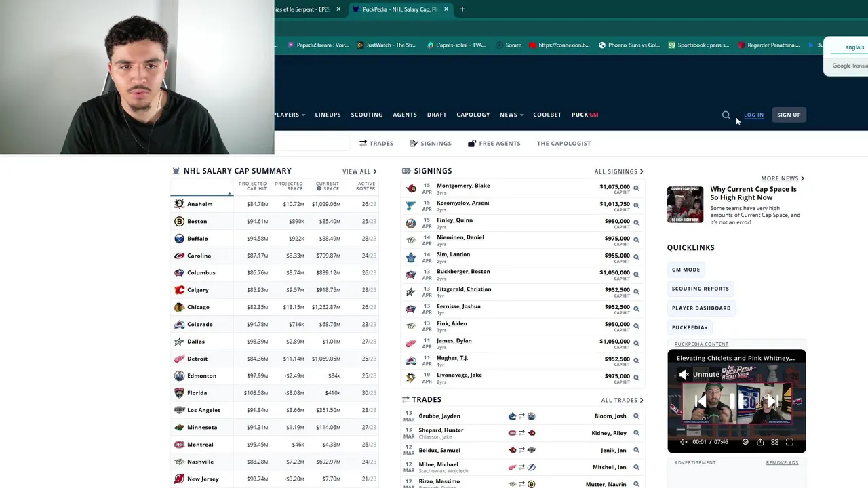868x488 pixels.
Task: Switch to the Signings sub-navigation tab
Action: coord(431,143)
